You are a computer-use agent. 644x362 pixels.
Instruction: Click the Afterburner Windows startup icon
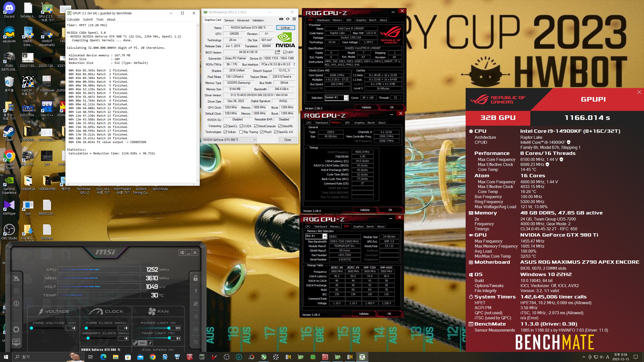click(x=182, y=253)
